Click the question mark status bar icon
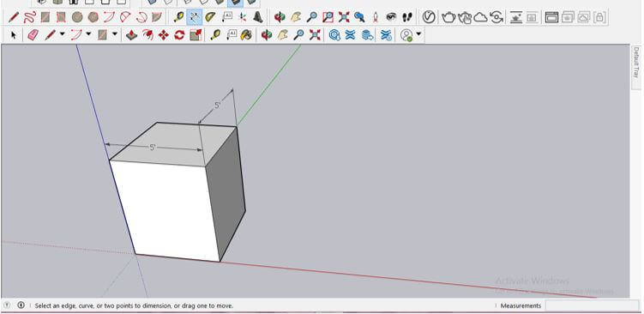Viewport: 644px width, 314px height. tap(7, 305)
